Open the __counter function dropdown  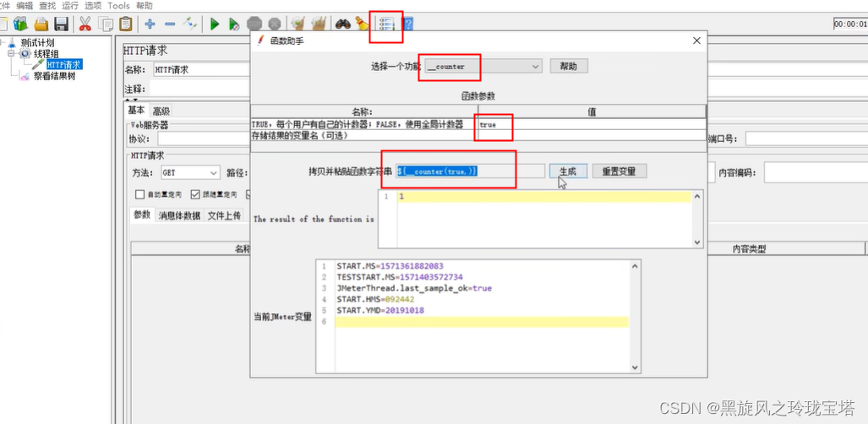483,67
